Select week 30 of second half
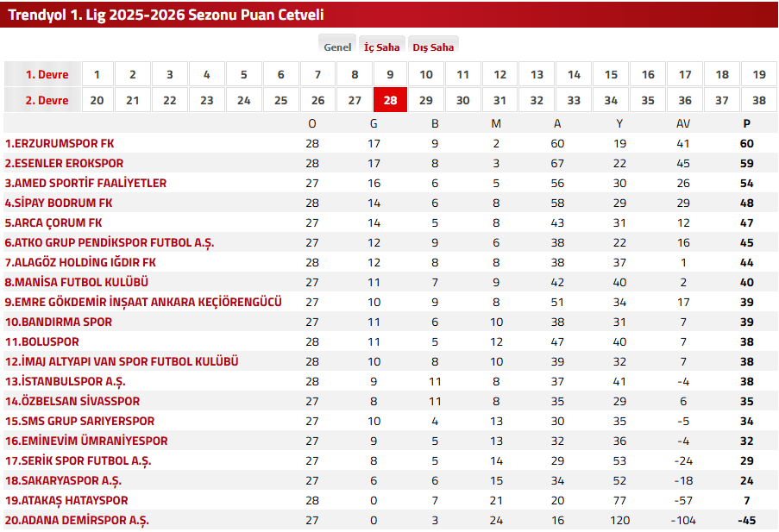The image size is (779, 532). pos(463,100)
